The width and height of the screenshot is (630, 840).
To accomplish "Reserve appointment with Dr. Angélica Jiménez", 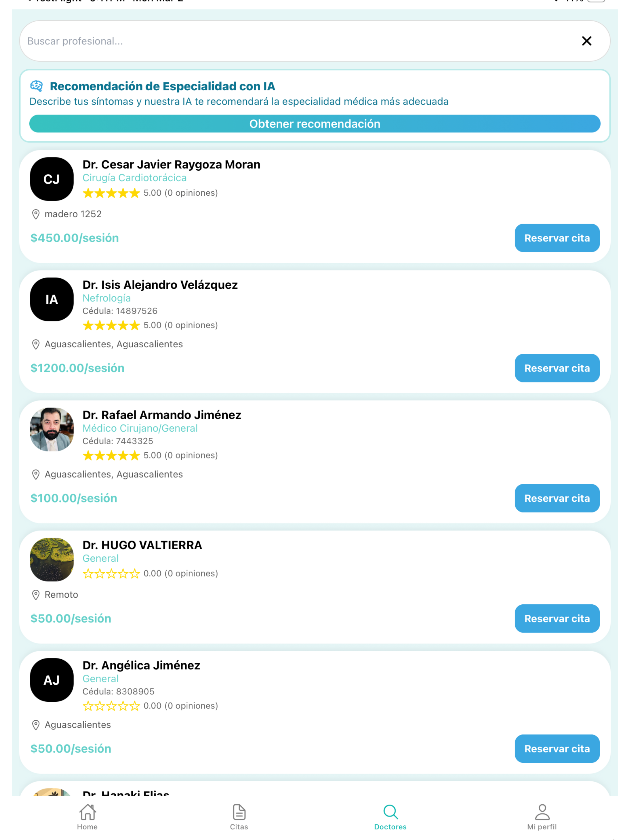I will (557, 749).
